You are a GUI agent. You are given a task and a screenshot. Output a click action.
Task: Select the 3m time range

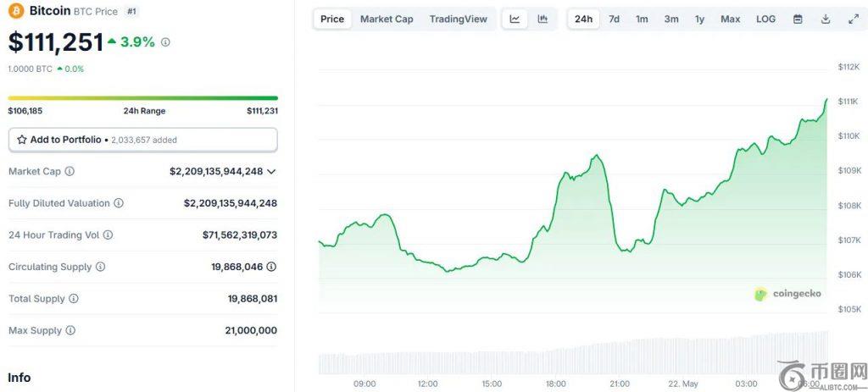tap(671, 19)
